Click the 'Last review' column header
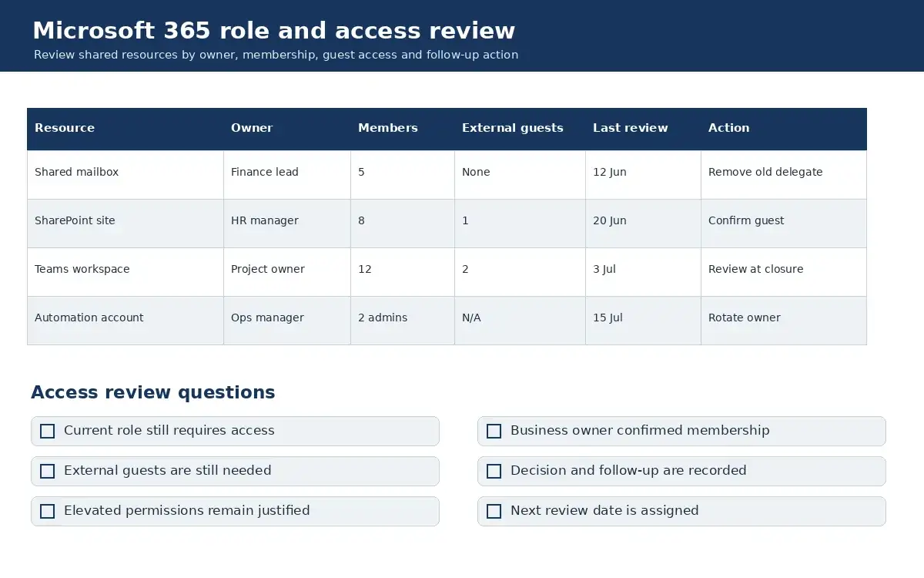 pyautogui.click(x=644, y=129)
